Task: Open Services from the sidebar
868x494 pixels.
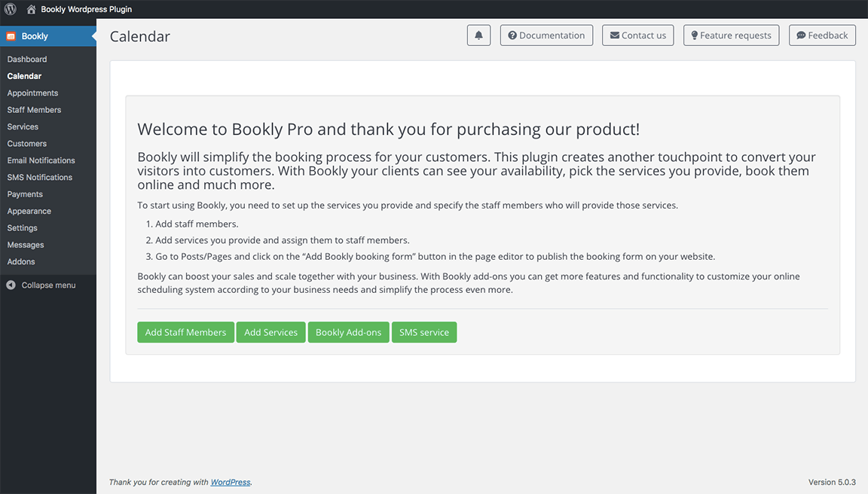Action: click(x=23, y=127)
